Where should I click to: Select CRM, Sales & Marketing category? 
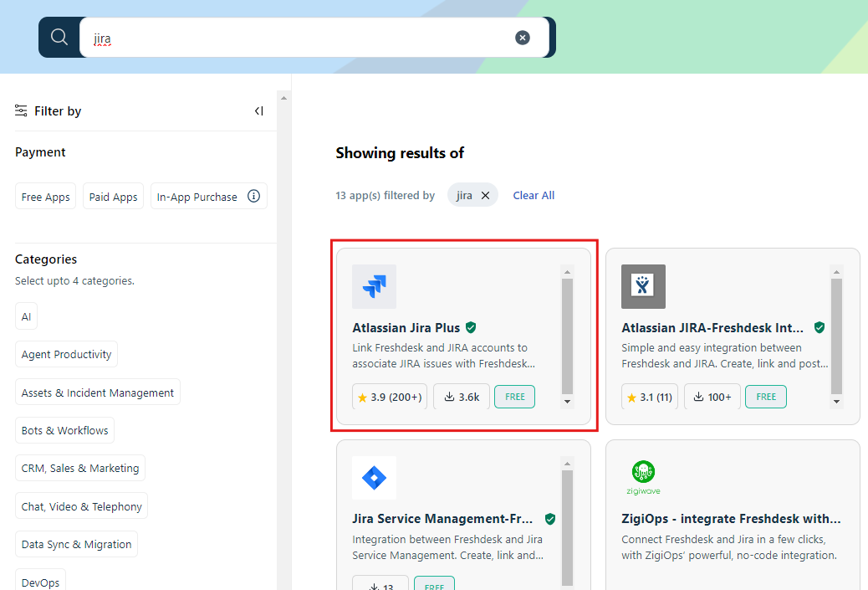(80, 468)
